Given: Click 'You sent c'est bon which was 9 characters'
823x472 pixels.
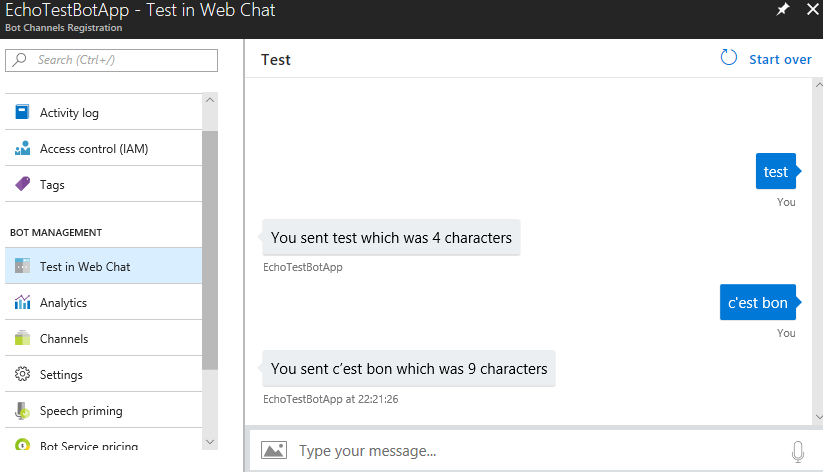Looking at the screenshot, I should (x=409, y=369).
